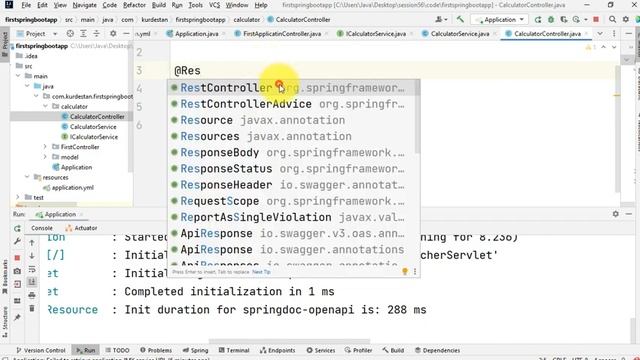Click the Print icon in the console toolbar

click(x=32, y=295)
